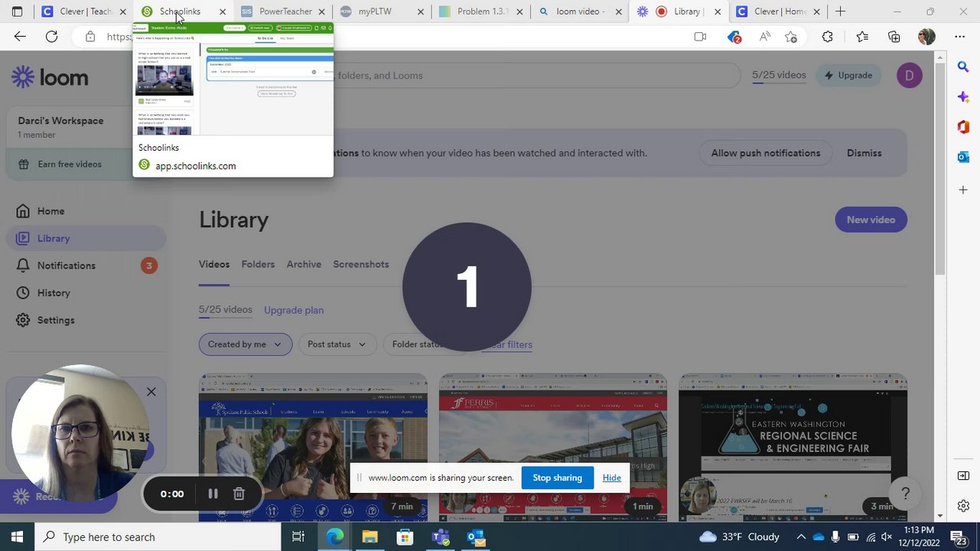Open the Edge profile picture
Viewport: 980px width, 551px height.
[926, 37]
